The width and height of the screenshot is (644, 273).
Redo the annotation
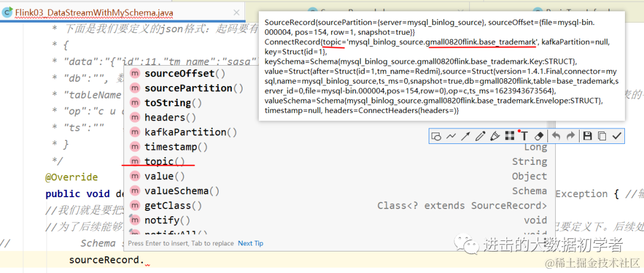[x=571, y=136]
